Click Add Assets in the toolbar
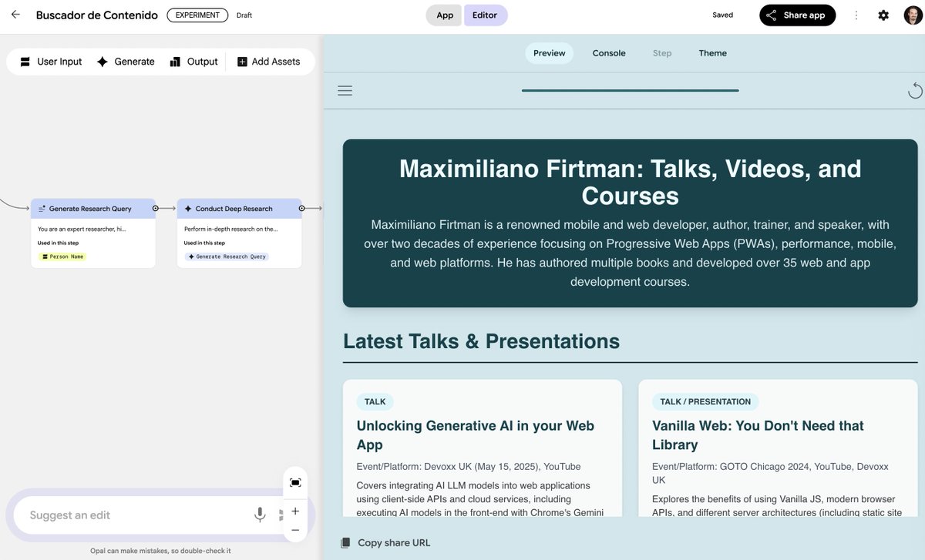Image resolution: width=925 pixels, height=560 pixels. [270, 61]
